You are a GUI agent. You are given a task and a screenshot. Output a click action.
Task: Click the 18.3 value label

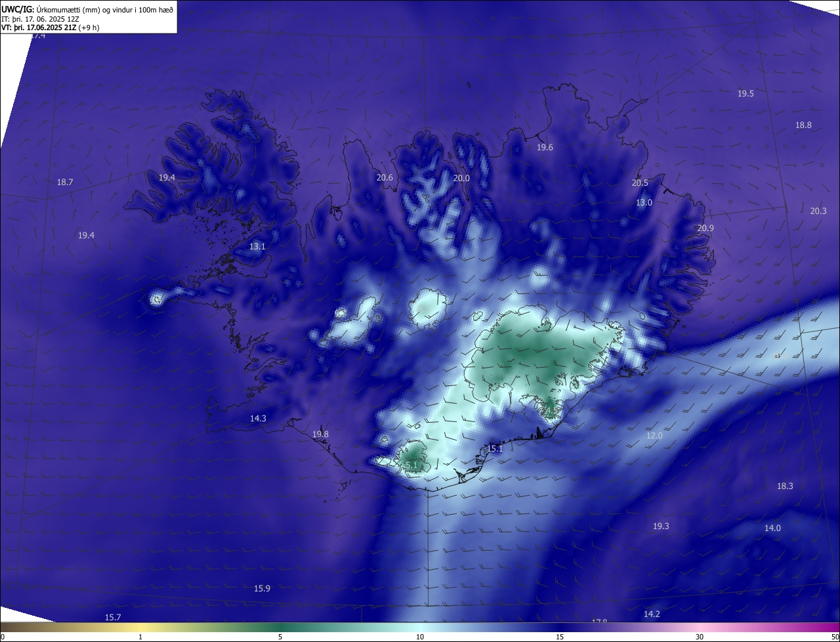coord(785,486)
